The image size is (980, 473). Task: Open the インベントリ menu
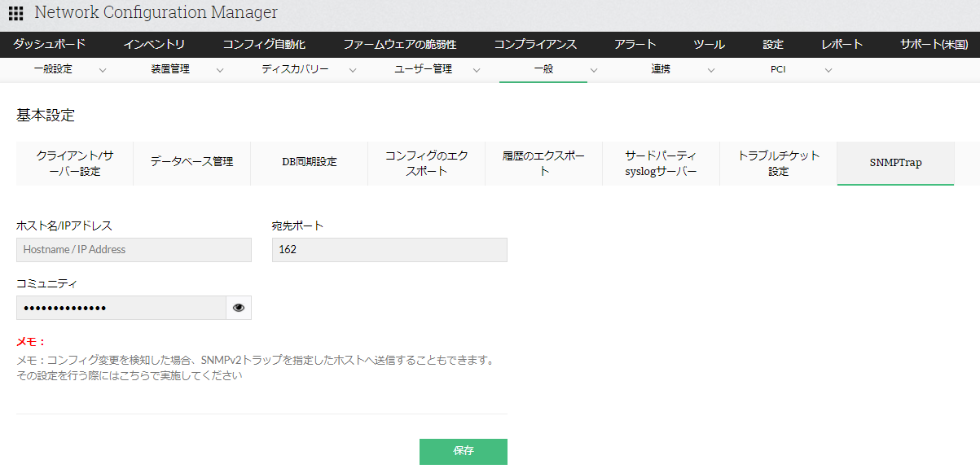(x=154, y=45)
